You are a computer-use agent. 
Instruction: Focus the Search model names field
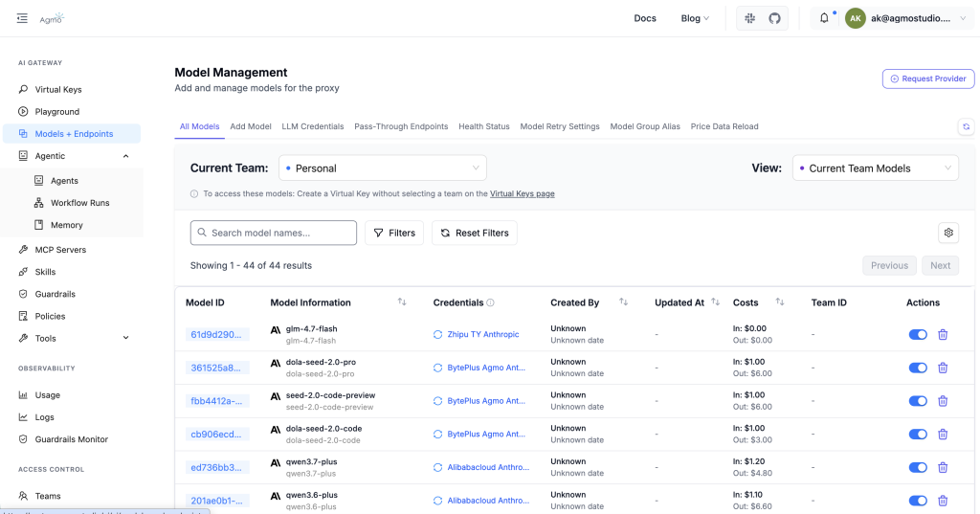point(273,233)
